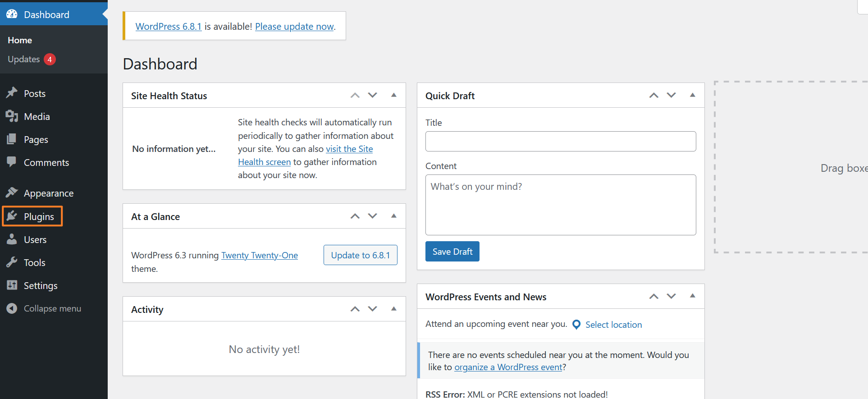Click the Collapse menu arrow icon
868x399 pixels.
[x=12, y=308]
